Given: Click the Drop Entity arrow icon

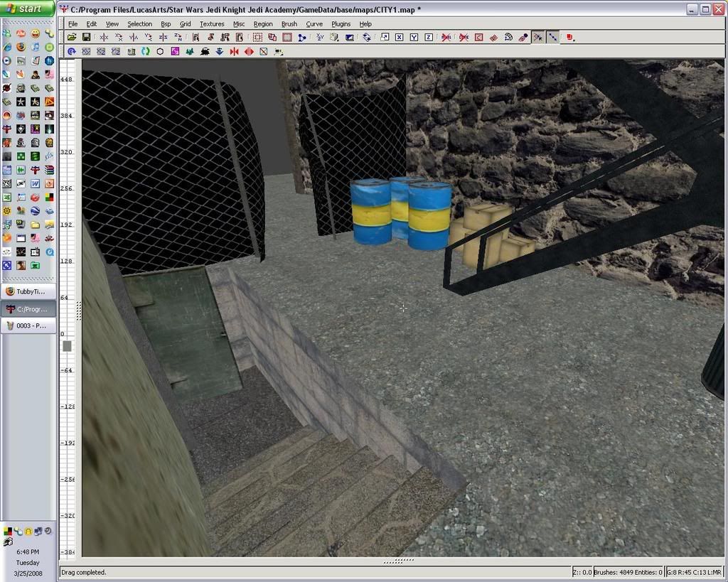Looking at the screenshot, I should (220, 51).
